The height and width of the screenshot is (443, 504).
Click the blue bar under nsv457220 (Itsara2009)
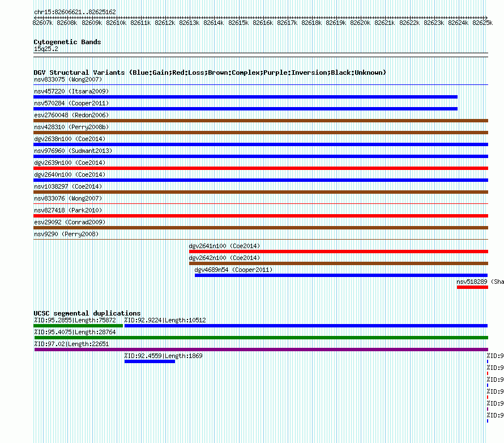pyautogui.click(x=245, y=97)
